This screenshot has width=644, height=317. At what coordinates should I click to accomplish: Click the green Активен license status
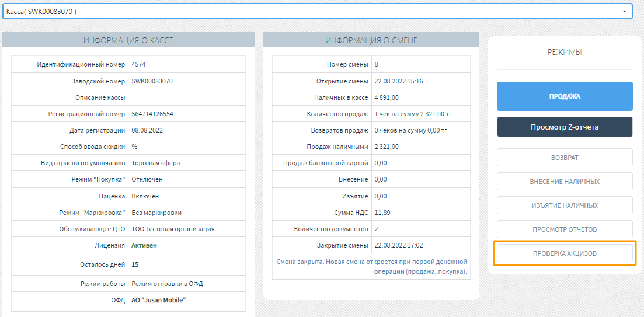144,246
